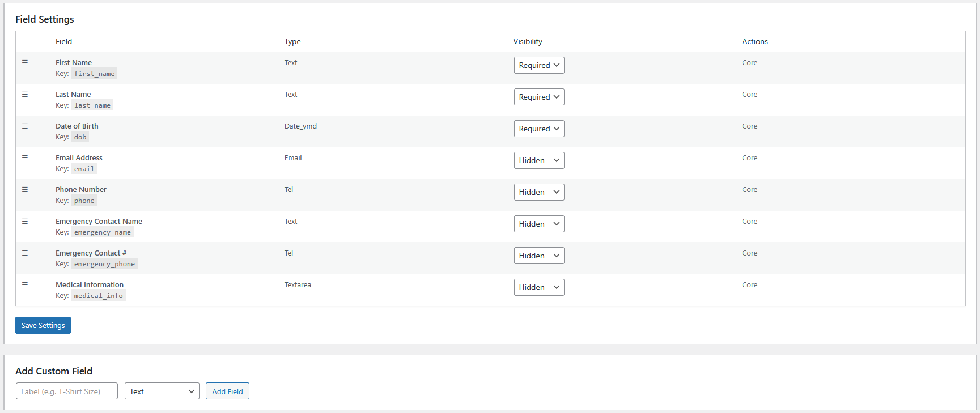Open Date of Birth visibility dropdown
Viewport: 980px width, 413px height.
[538, 129]
